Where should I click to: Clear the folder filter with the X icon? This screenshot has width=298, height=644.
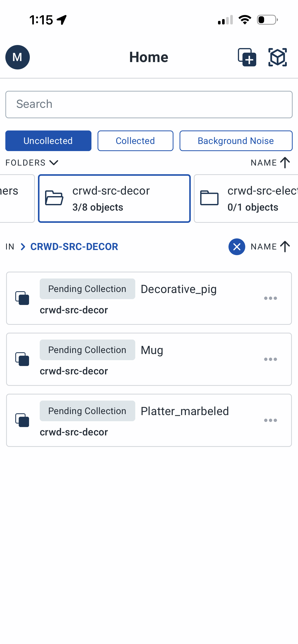[236, 246]
